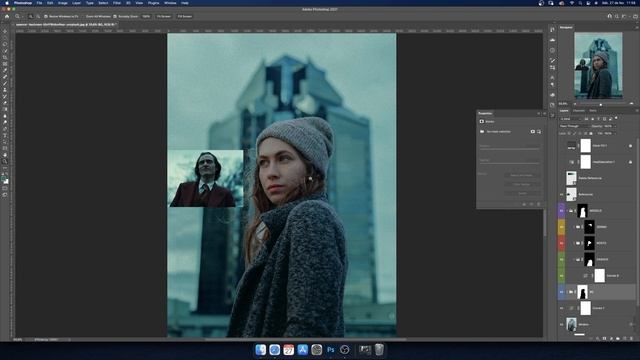Select the Move tool
640x360 pixels.
(x=5, y=31)
